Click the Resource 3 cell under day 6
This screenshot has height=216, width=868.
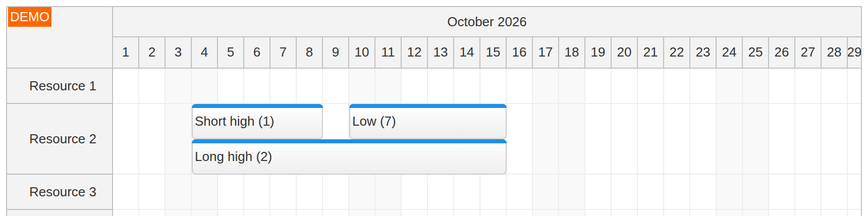257,192
